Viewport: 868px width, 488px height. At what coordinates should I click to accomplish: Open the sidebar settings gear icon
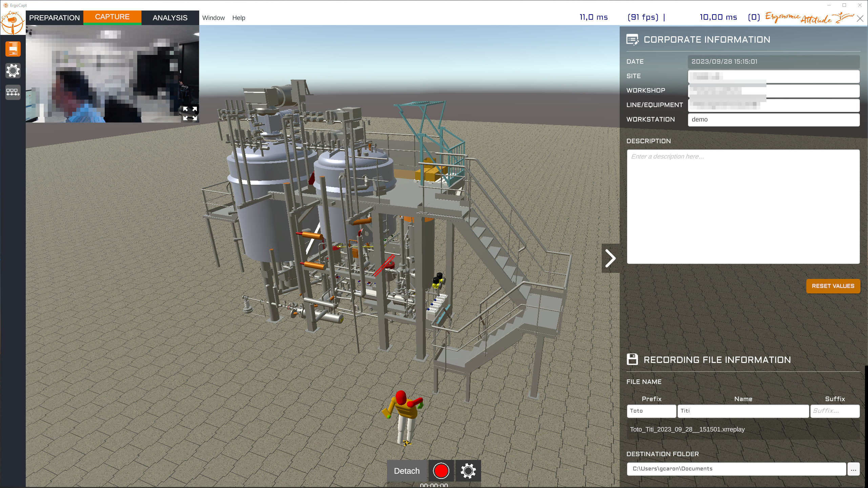13,70
